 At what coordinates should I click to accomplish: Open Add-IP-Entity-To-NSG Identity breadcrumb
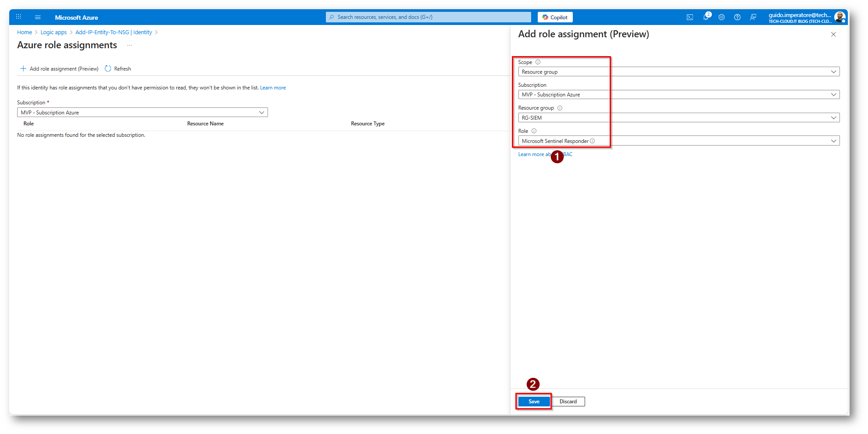pos(114,32)
